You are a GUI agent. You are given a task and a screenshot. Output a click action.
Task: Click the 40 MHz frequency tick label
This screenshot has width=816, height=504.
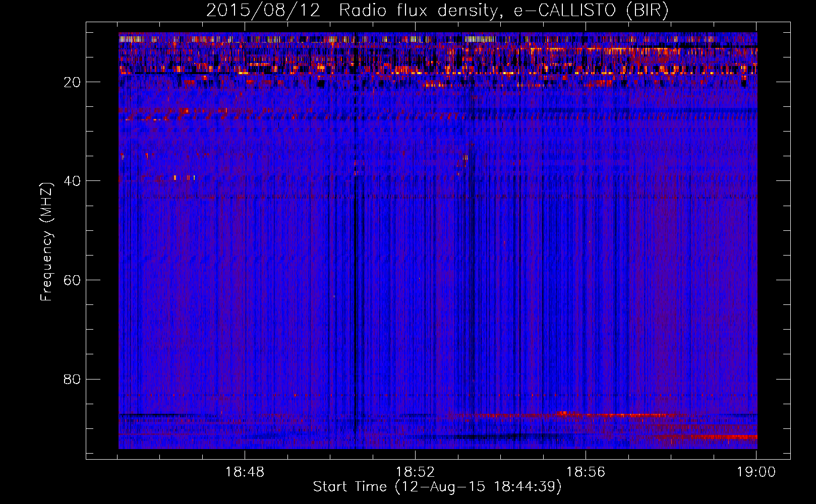pyautogui.click(x=72, y=181)
